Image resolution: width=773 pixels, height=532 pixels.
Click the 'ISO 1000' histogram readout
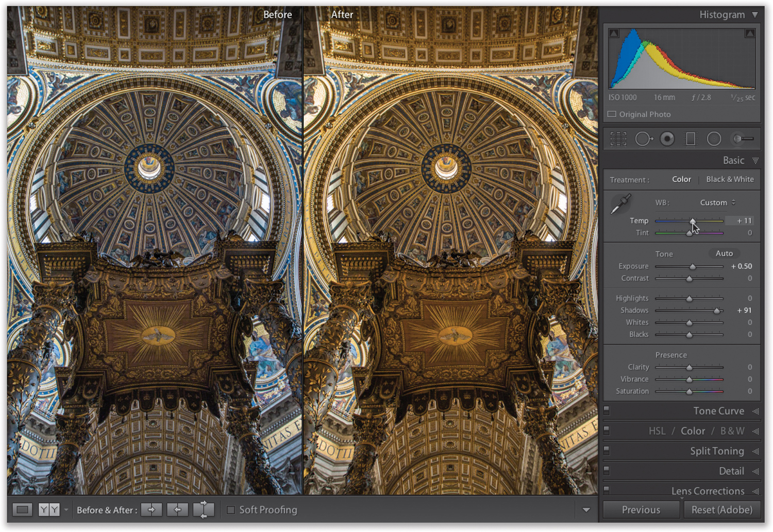pos(623,97)
